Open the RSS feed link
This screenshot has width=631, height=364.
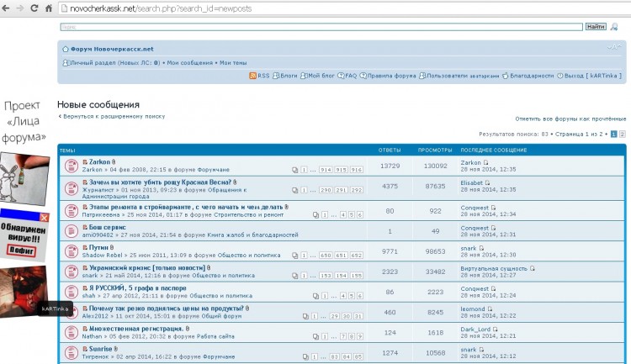(259, 76)
